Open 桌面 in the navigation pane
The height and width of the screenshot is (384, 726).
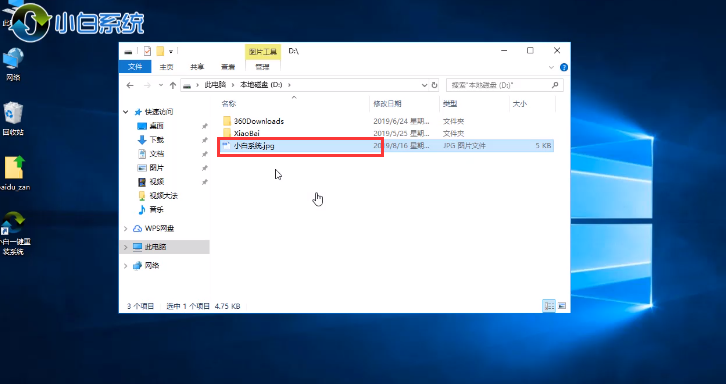[x=156, y=126]
